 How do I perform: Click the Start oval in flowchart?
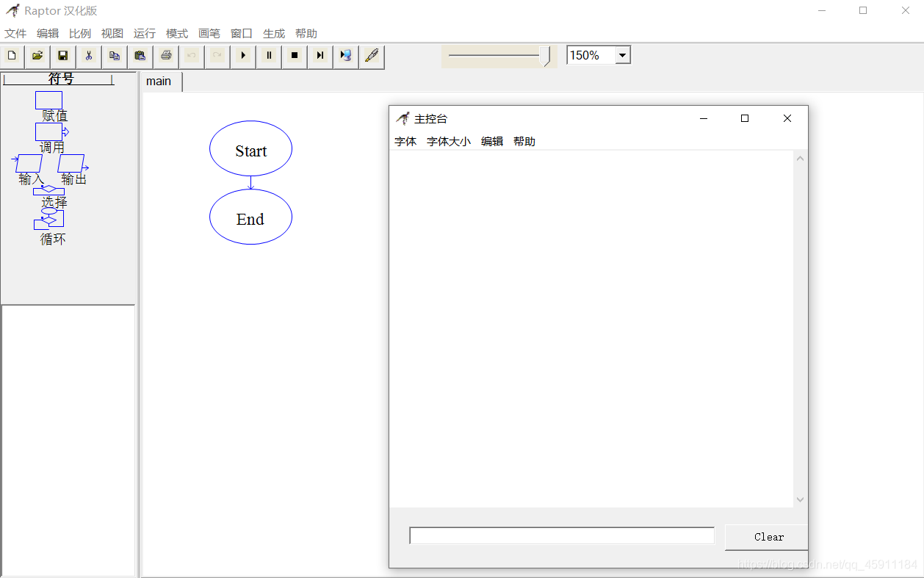coord(250,148)
